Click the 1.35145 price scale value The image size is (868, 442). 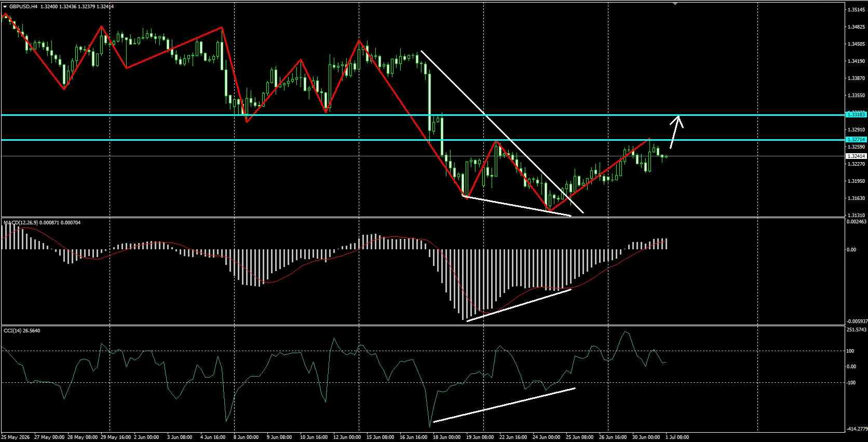(x=856, y=10)
